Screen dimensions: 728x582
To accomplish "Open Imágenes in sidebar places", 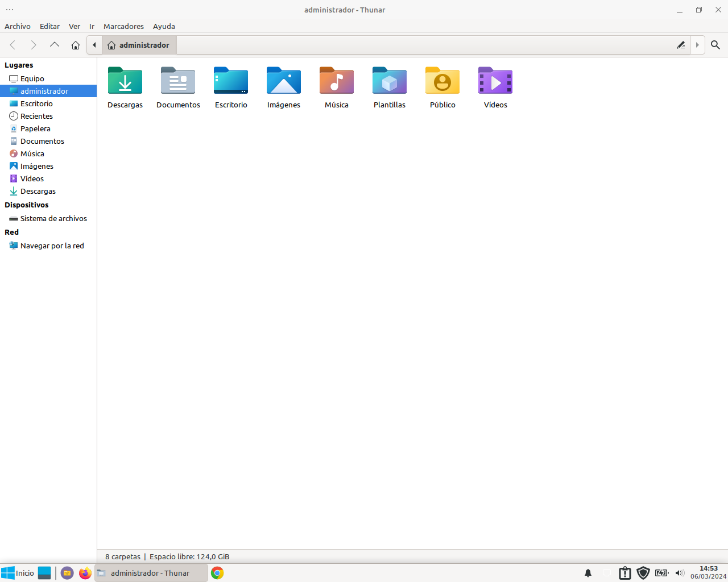I will [48, 166].
